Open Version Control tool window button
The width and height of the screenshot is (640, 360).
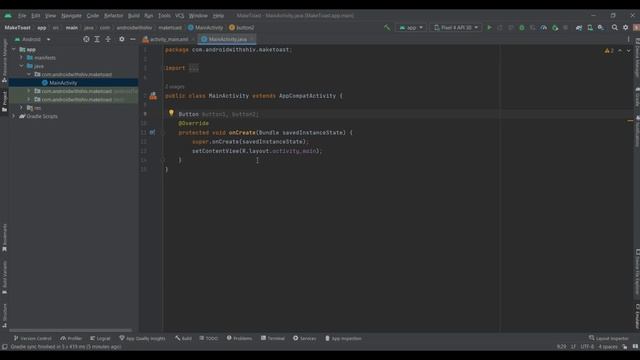33,338
